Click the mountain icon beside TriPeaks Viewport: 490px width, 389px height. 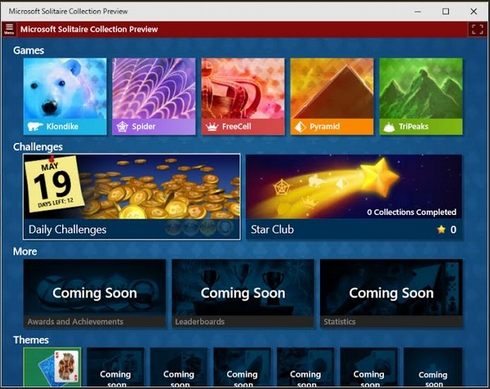tap(389, 127)
